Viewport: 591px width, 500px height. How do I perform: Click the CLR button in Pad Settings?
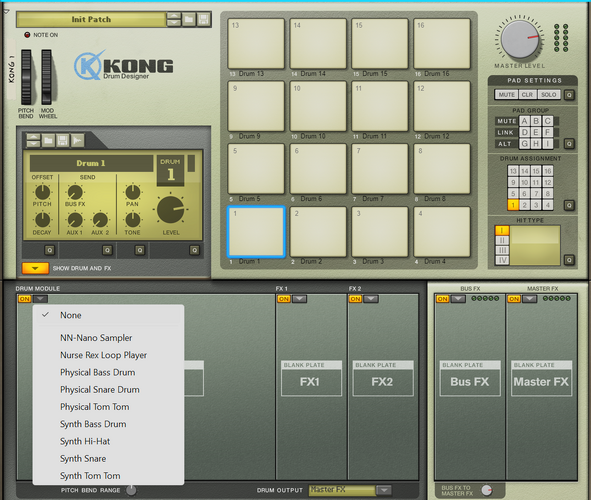pyautogui.click(x=527, y=95)
